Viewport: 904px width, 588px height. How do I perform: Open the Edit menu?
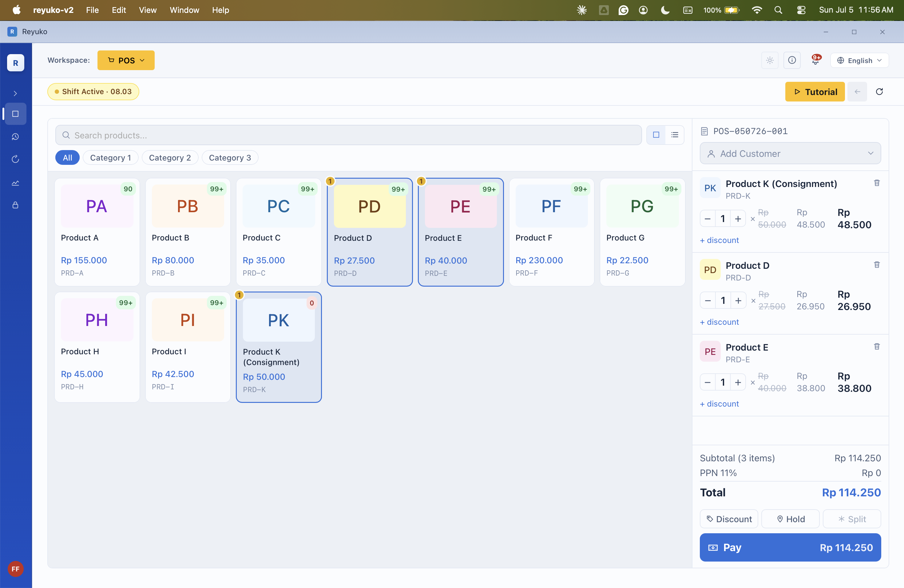[119, 10]
